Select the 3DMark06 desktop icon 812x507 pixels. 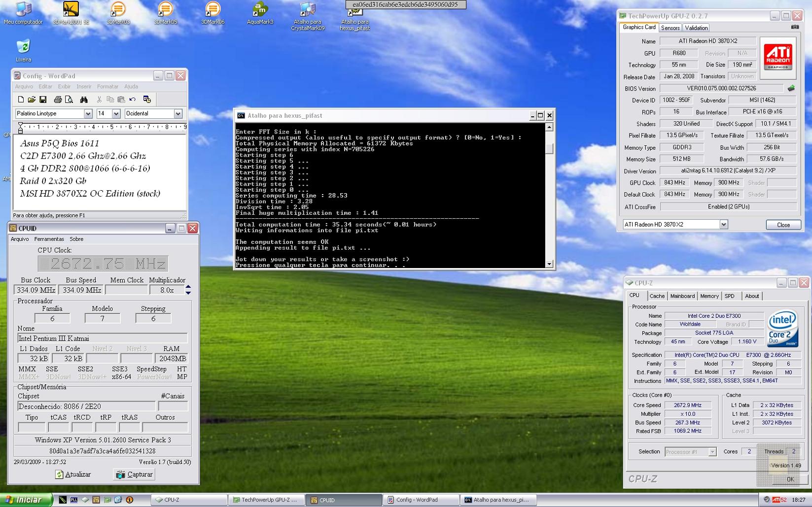(212, 13)
